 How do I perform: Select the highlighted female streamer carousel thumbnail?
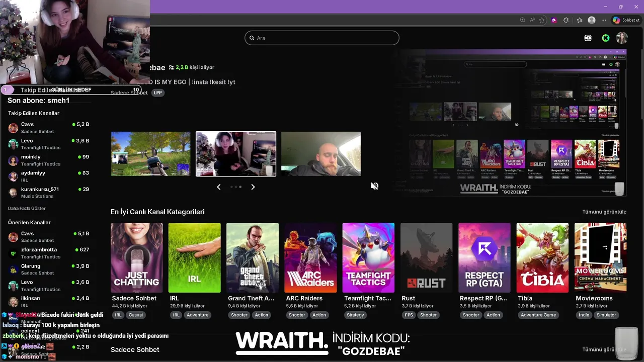(236, 154)
